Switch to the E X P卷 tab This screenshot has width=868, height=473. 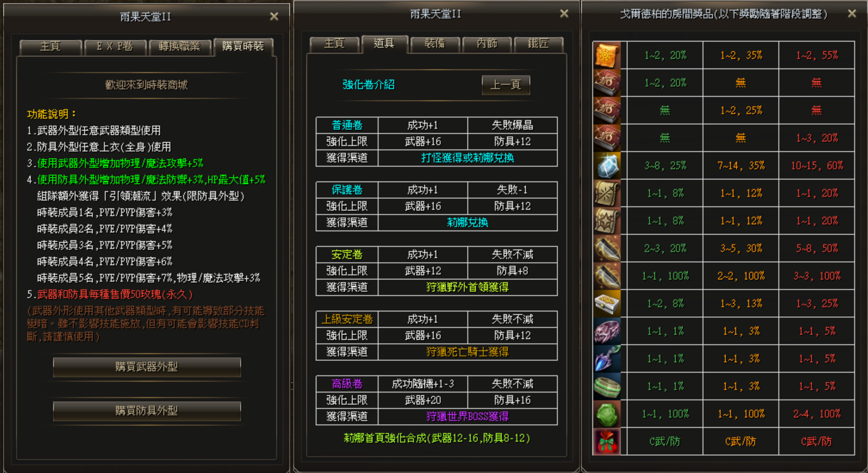coord(114,47)
